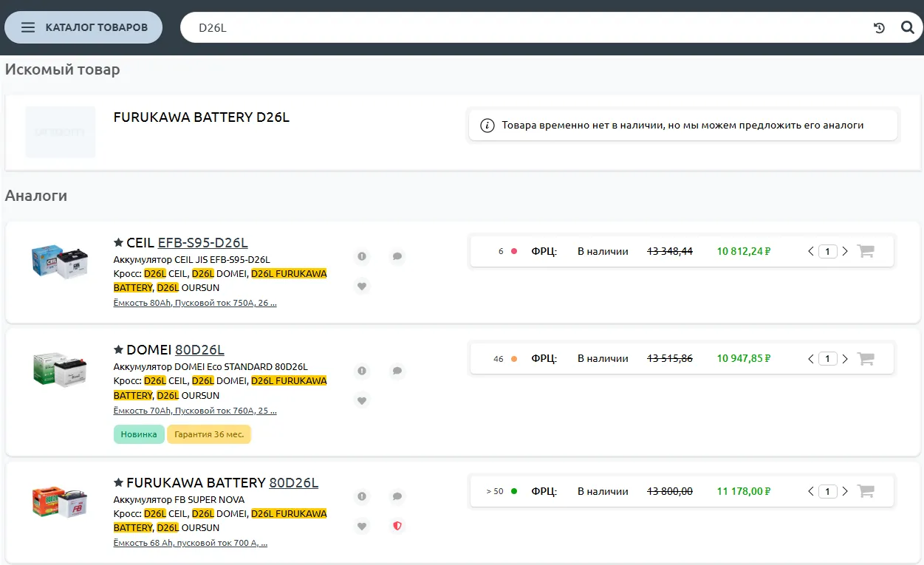
Task: Decrease quantity for DOMEI 80D26L
Action: coord(811,359)
